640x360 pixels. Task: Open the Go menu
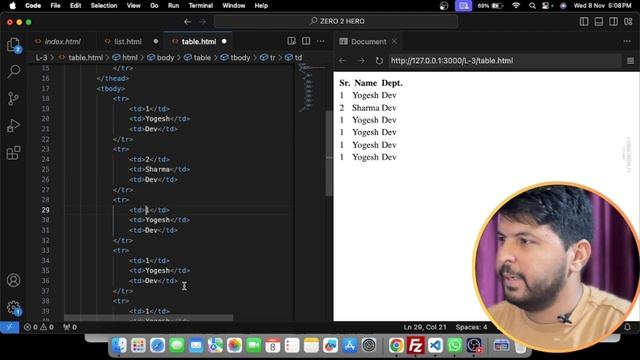click(x=154, y=6)
